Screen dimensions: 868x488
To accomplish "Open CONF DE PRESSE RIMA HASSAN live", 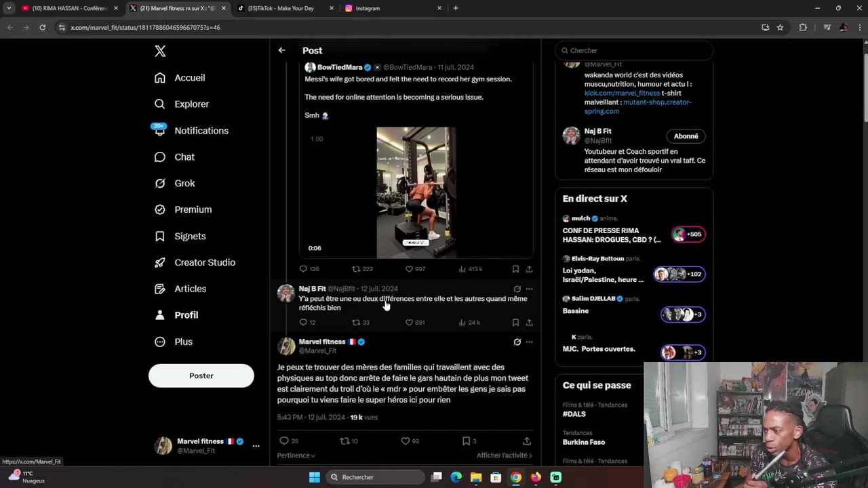I will point(634,231).
